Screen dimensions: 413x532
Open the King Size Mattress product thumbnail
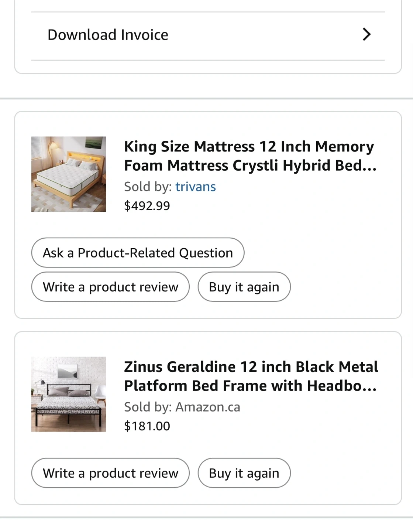click(x=69, y=174)
